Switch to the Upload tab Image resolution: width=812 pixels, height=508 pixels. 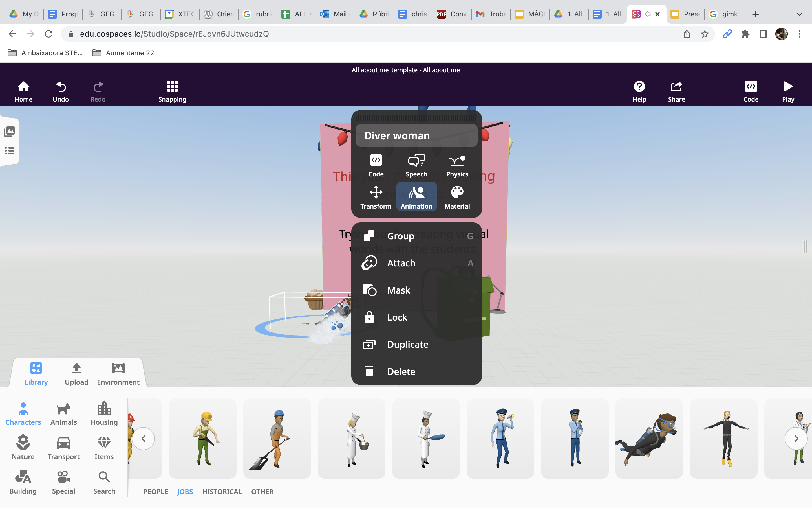[76, 374]
